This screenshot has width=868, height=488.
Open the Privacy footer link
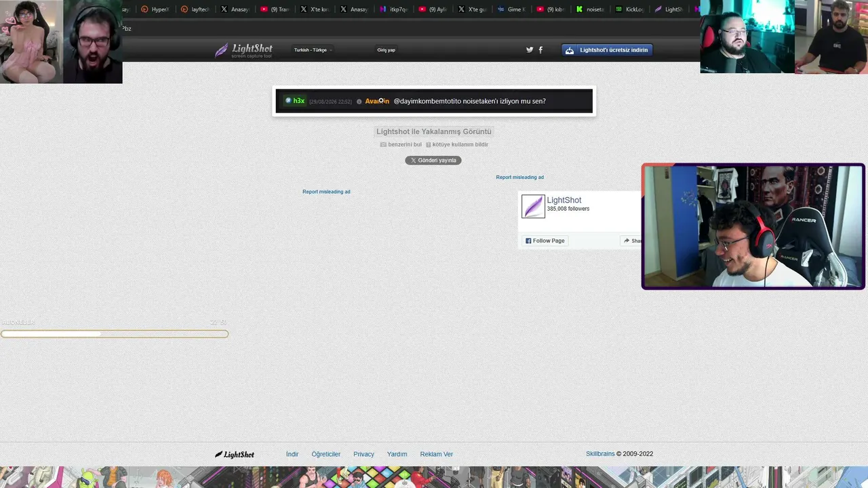coord(363,454)
